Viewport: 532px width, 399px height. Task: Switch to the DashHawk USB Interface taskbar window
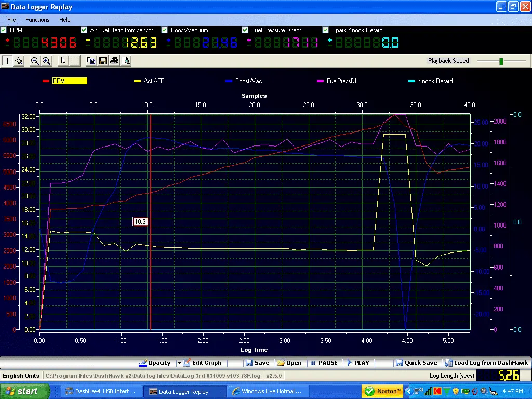coord(101,391)
